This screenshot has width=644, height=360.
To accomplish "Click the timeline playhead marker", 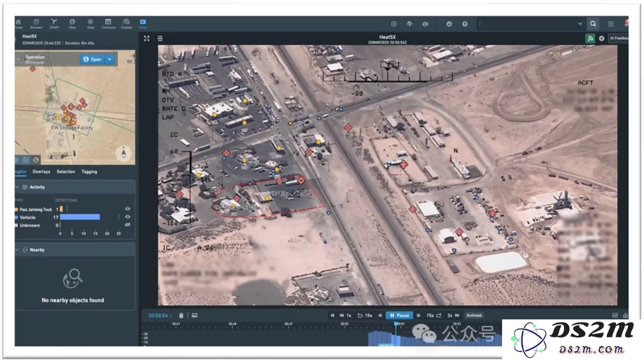I will coord(395,324).
